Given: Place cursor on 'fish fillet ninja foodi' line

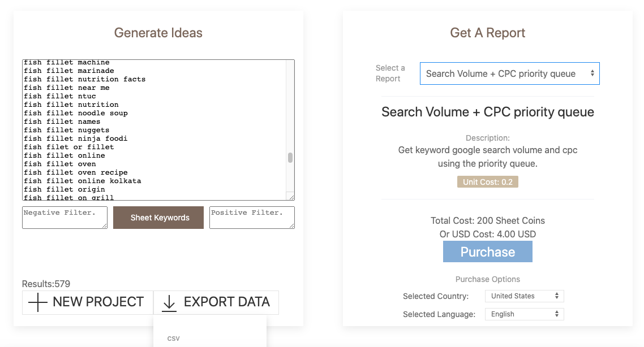Looking at the screenshot, I should point(76,138).
